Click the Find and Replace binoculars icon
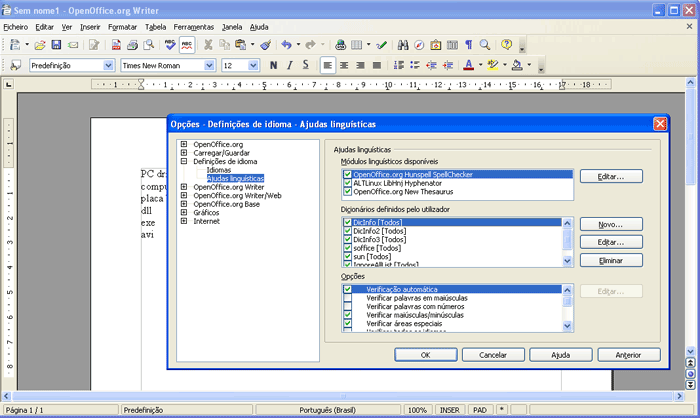This screenshot has width=700, height=418. (403, 45)
